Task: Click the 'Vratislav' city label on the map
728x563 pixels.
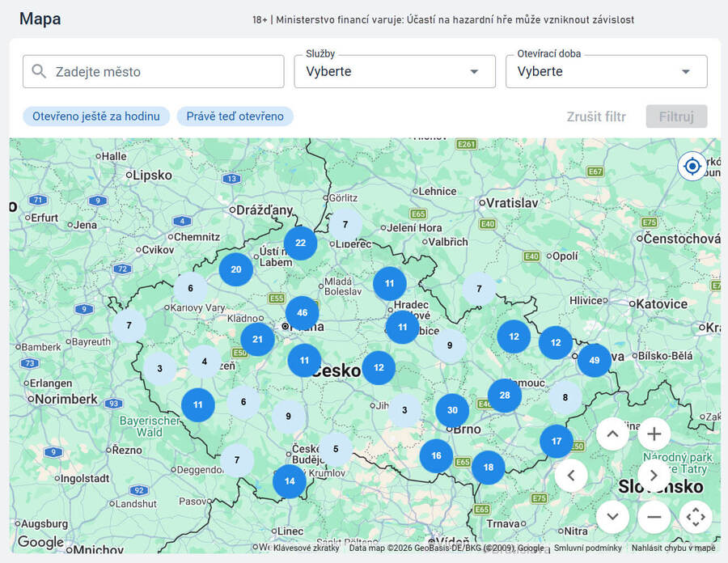Action: click(512, 203)
